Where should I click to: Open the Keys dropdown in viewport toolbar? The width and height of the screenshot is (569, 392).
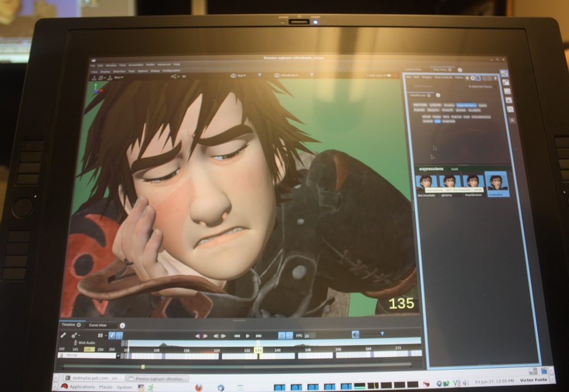119,77
